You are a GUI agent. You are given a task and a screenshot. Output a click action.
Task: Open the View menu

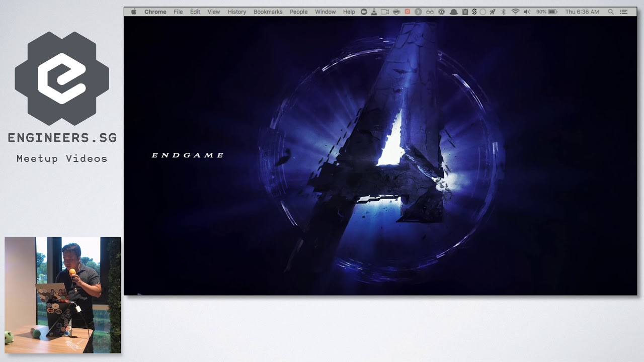tap(214, 12)
